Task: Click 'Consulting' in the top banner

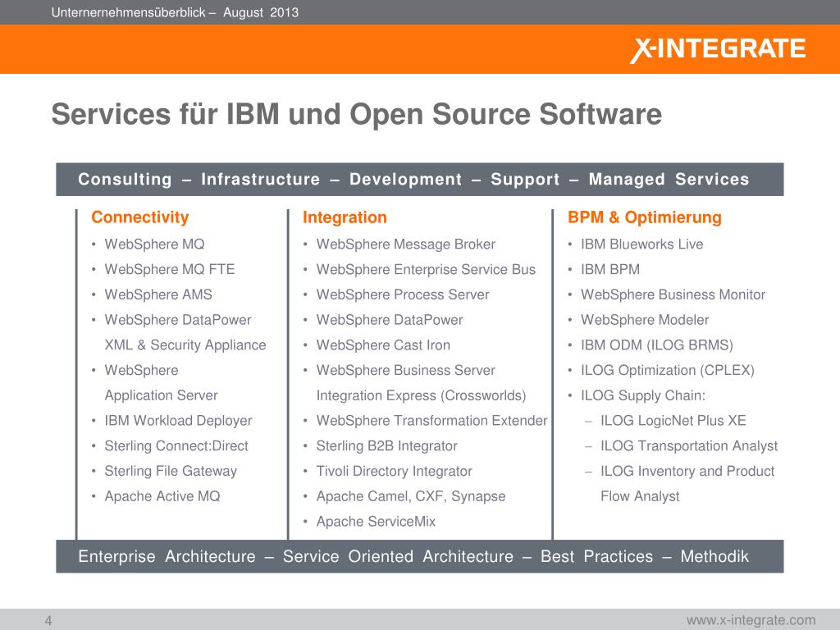Action: tap(125, 179)
